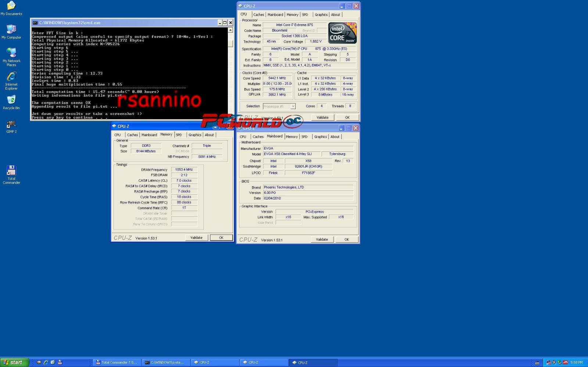This screenshot has width=588, height=367.
Task: Select SPD tab in CPU window
Action: pos(305,15)
